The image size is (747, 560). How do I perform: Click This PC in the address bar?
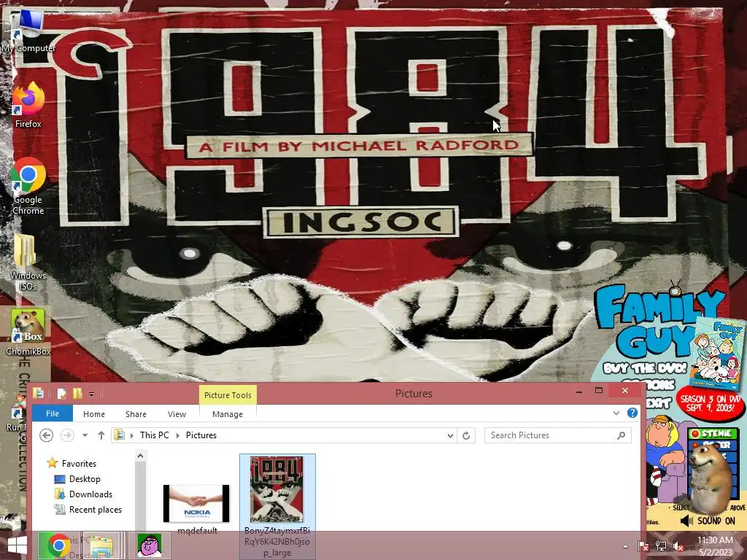click(x=155, y=435)
